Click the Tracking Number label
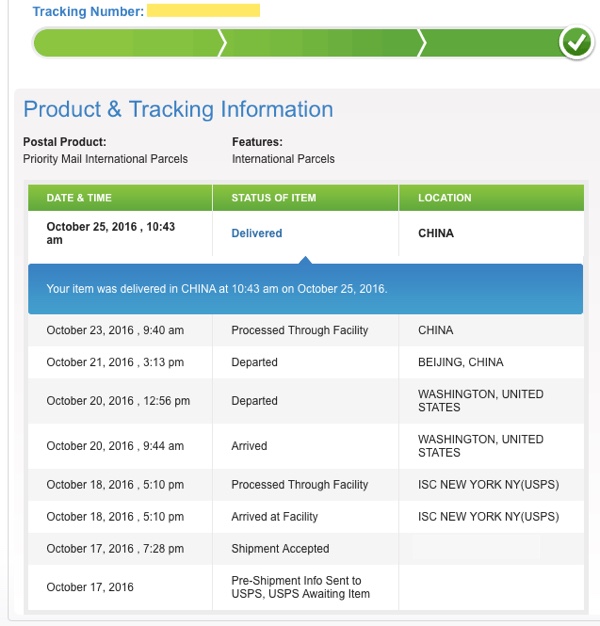Image resolution: width=600 pixels, height=626 pixels. (x=88, y=12)
